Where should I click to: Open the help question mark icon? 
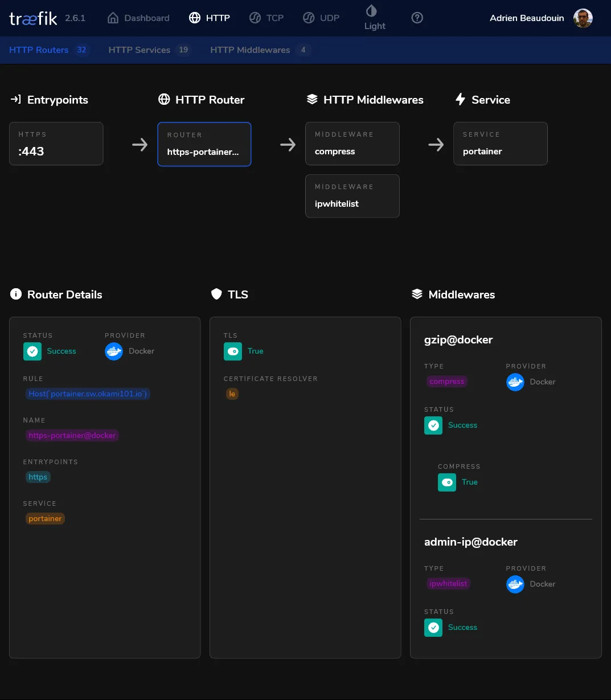point(417,18)
